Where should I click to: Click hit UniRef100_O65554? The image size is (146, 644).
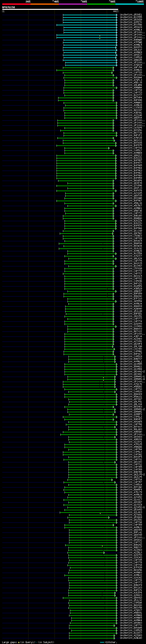pos(131,301)
